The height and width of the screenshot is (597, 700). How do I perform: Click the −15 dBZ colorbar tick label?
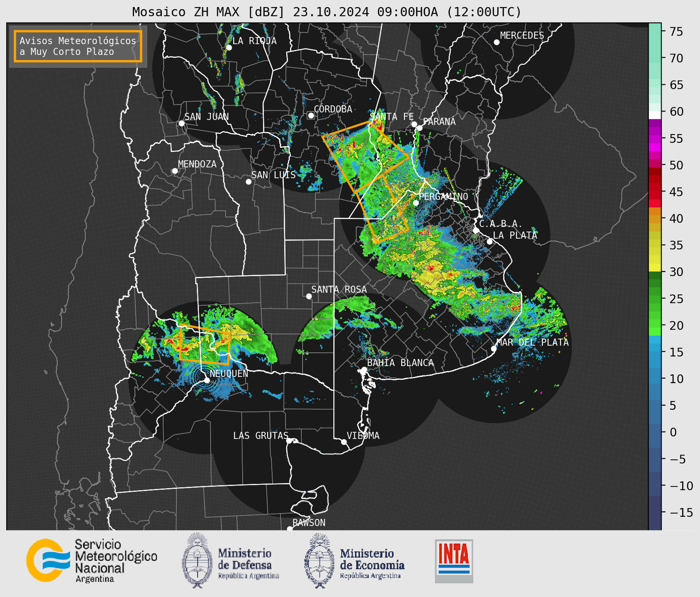point(681,513)
